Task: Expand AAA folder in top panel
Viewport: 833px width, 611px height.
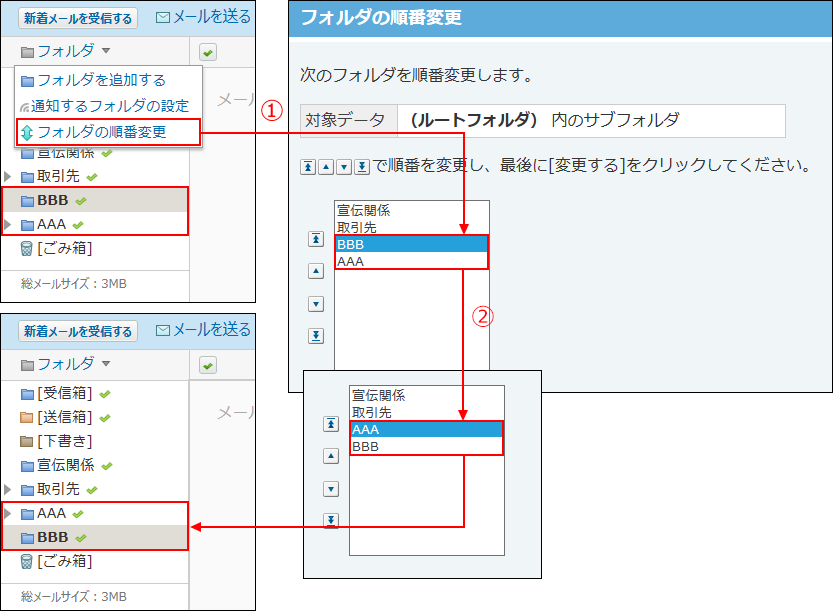Action: [x=7, y=224]
